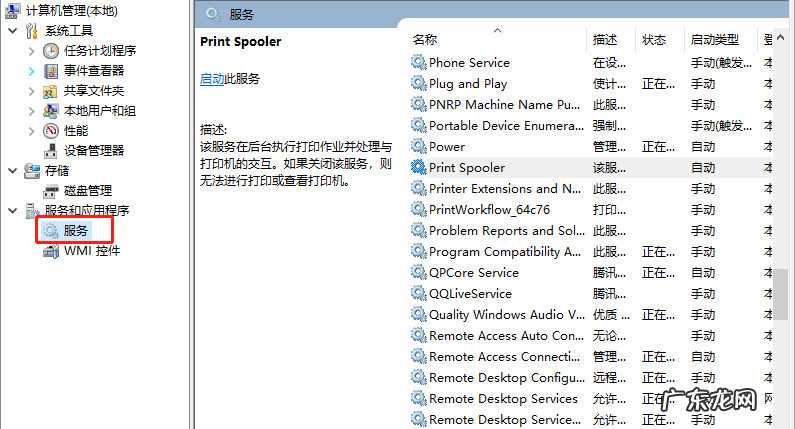Viewport: 795px width, 429px height.
Task: Select Remote Desktop Configu... service name
Action: 507,378
